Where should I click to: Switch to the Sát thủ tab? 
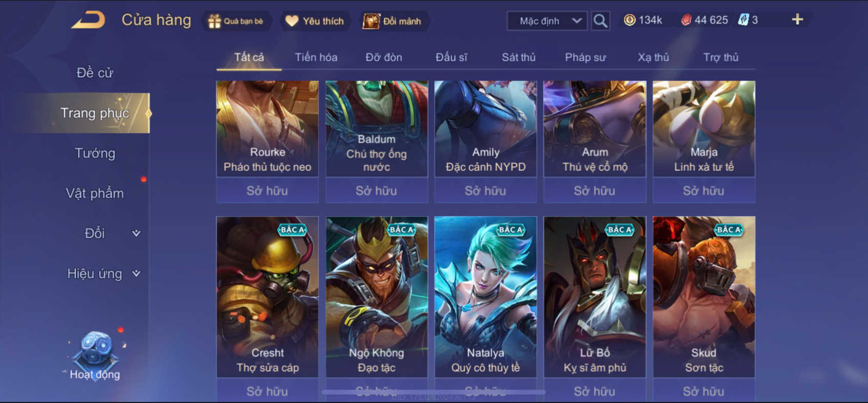[518, 57]
